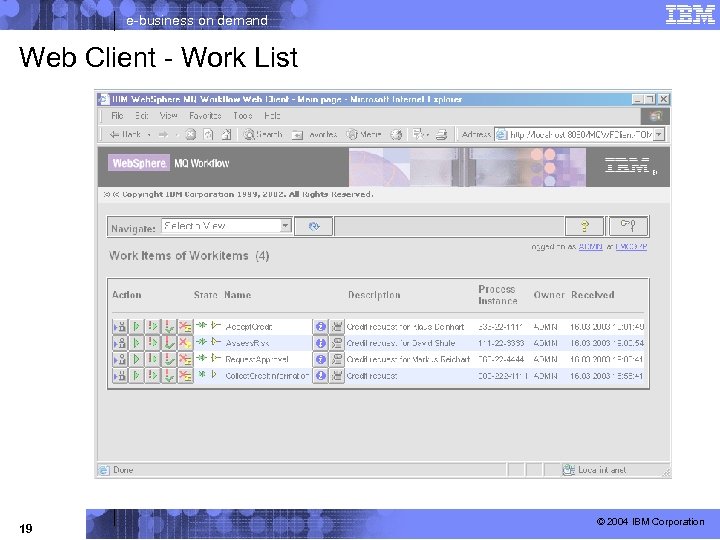This screenshot has height=540, width=720.
Task: Click the browser Back button
Action: (x=125, y=135)
